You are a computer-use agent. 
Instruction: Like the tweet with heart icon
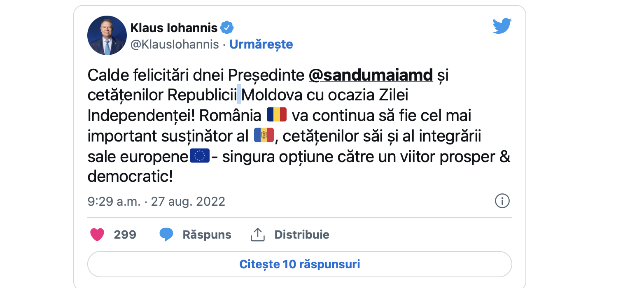coord(97,235)
